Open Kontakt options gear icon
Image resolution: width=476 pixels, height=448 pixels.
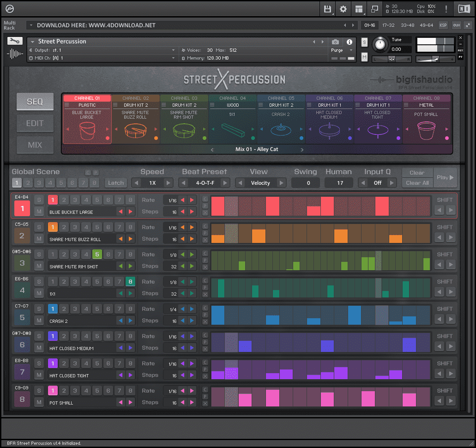[343, 9]
